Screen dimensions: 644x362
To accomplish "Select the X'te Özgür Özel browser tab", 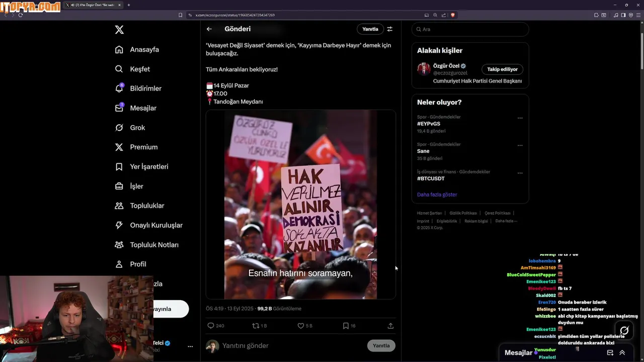I will coord(94,5).
